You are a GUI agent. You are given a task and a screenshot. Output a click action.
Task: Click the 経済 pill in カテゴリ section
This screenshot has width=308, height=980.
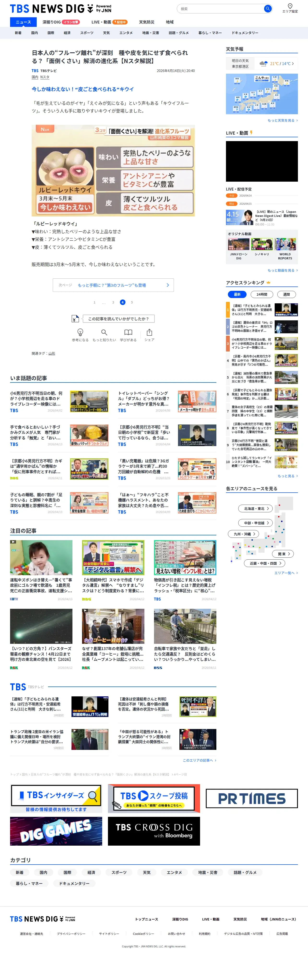91,872
